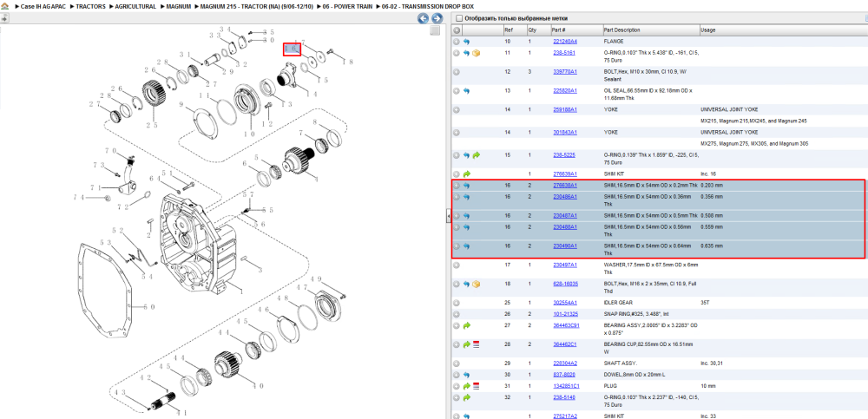The height and width of the screenshot is (419, 868).
Task: Click the blue arrow on the SHIM 230490A1 row
Action: (466, 246)
